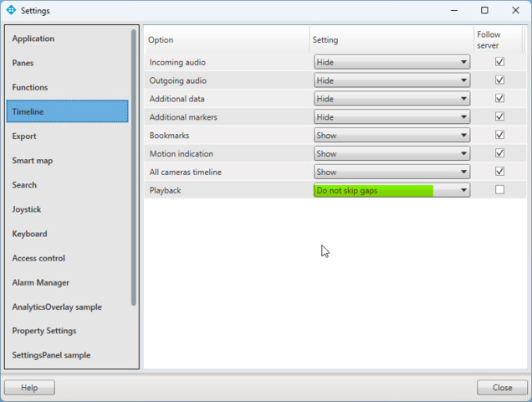The image size is (532, 402).
Task: Click the Help button
Action: pos(29,388)
